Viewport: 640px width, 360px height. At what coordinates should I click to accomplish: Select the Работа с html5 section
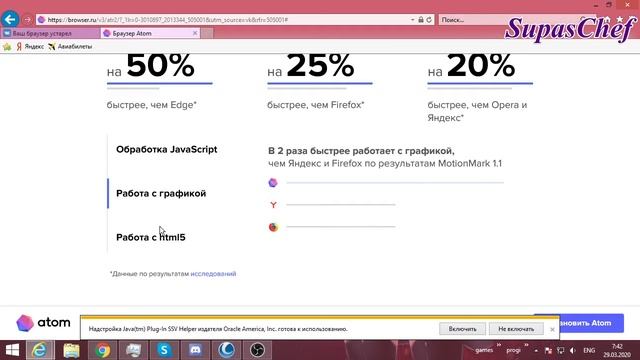point(151,237)
